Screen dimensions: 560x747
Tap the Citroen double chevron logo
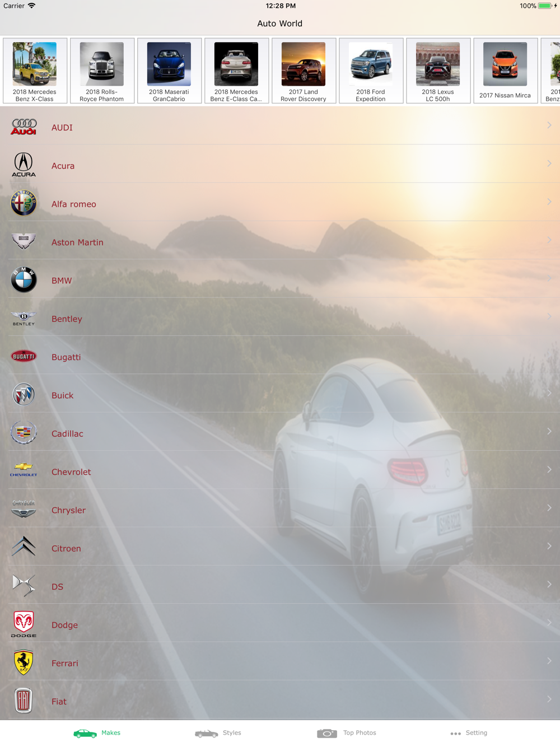[x=24, y=547]
